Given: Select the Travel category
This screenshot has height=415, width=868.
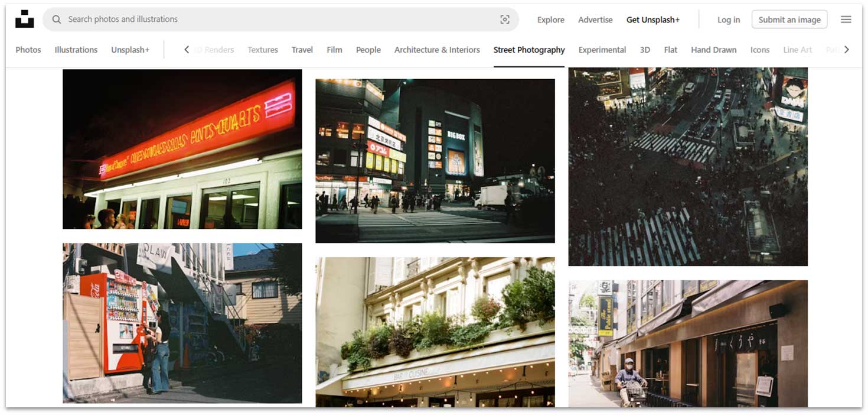Looking at the screenshot, I should (x=302, y=50).
